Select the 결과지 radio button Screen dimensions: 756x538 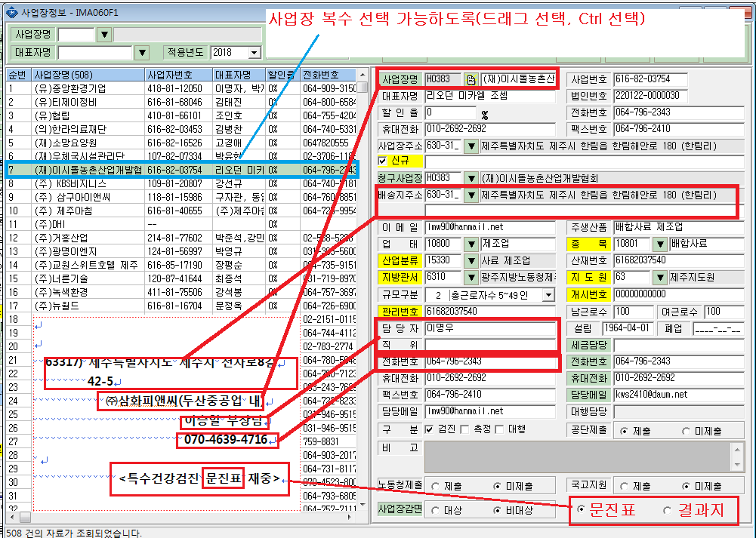[668, 510]
